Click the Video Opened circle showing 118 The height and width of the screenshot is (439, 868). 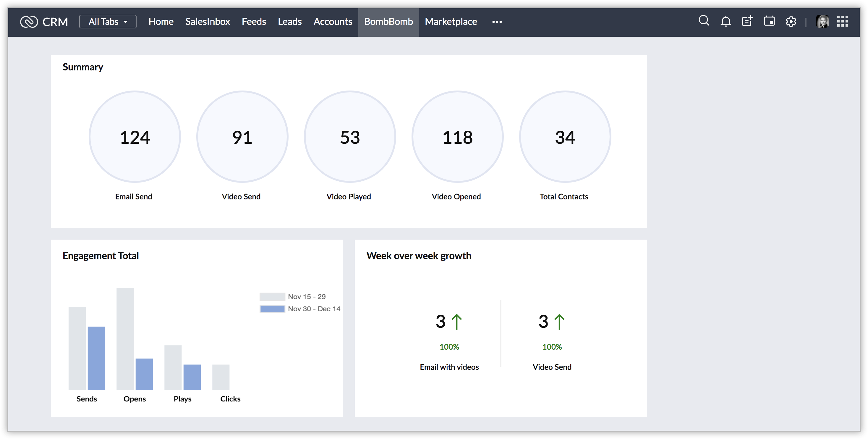(457, 137)
